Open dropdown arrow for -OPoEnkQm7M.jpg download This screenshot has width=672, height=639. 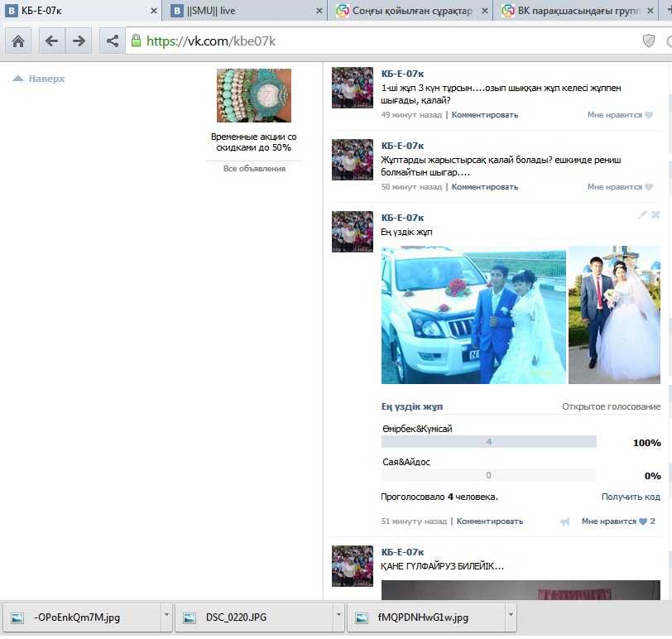tap(167, 617)
